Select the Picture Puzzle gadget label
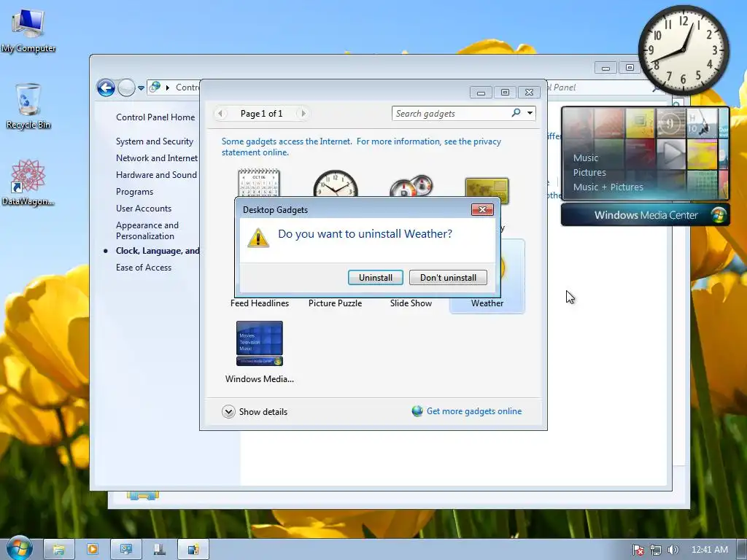This screenshot has height=560, width=747. pos(335,303)
